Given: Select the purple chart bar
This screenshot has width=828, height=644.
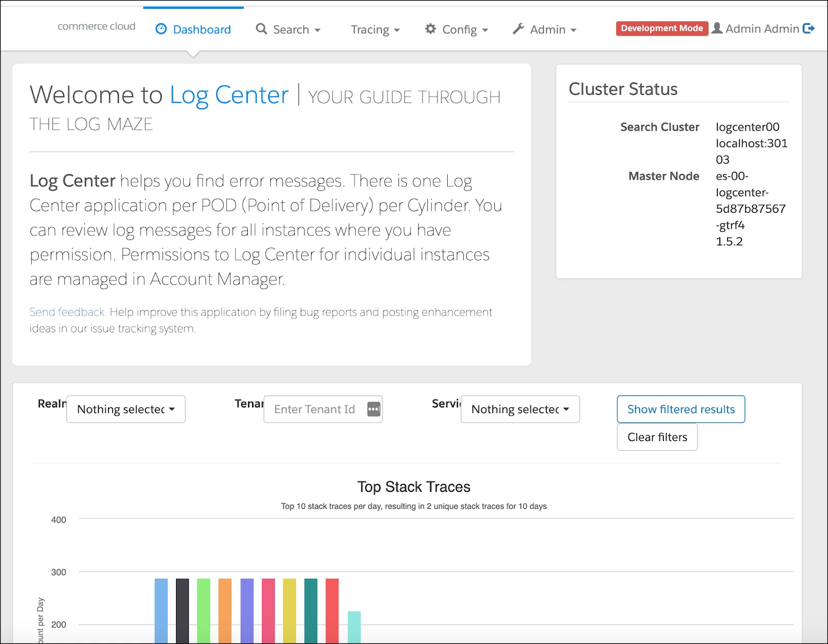Looking at the screenshot, I should (x=247, y=611).
